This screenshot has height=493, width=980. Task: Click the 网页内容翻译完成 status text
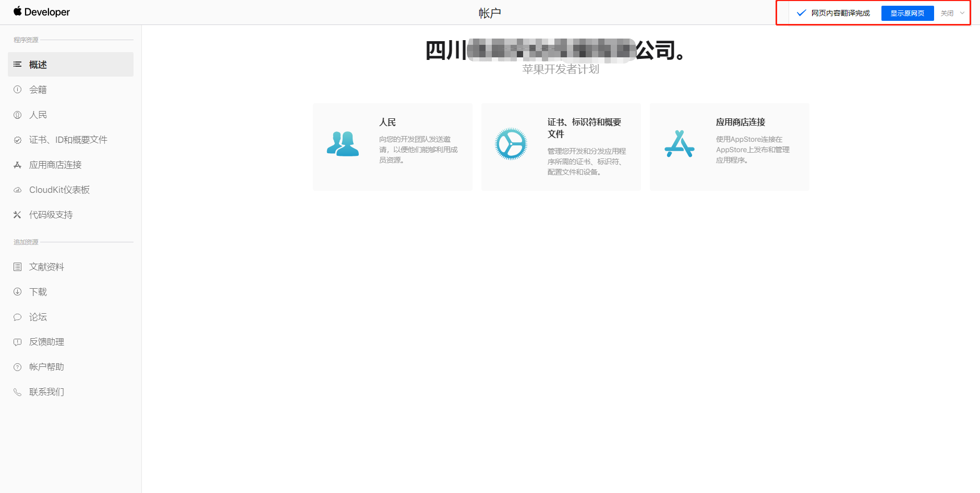(x=841, y=13)
